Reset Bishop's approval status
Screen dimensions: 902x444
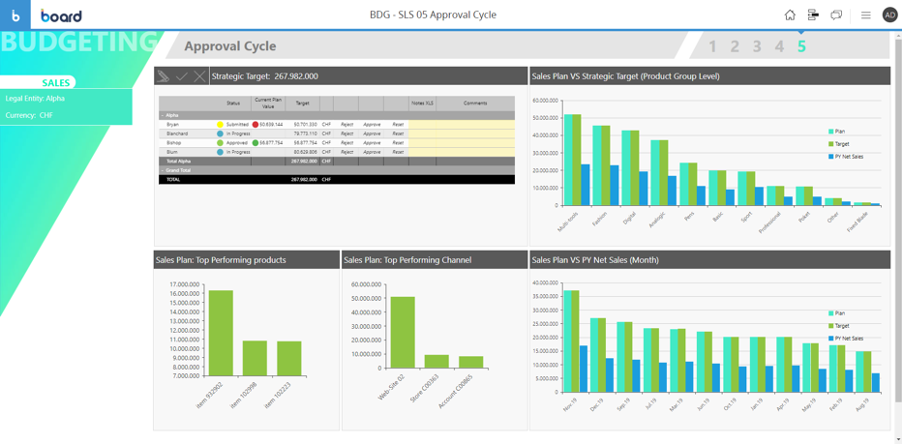[x=398, y=143]
